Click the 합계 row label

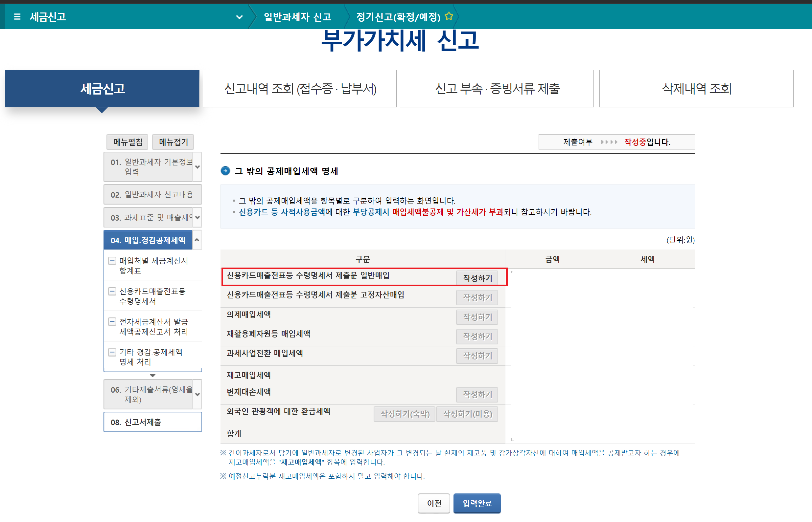[x=234, y=433]
